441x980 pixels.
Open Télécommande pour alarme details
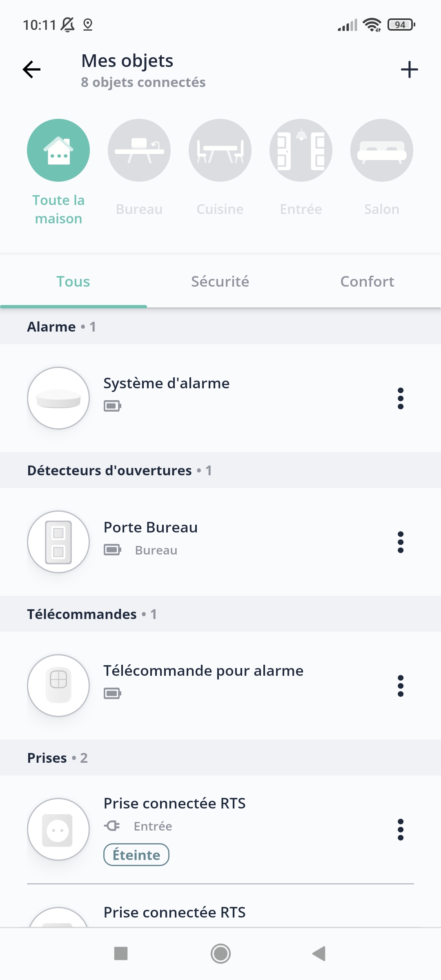click(203, 671)
